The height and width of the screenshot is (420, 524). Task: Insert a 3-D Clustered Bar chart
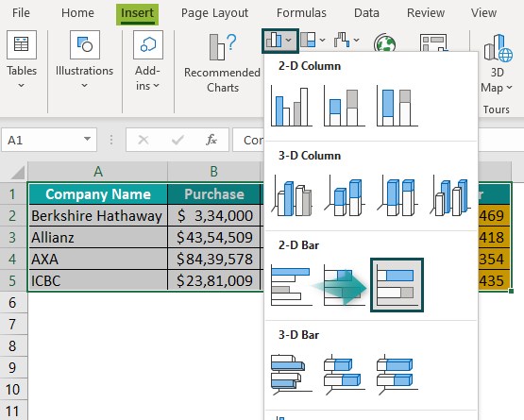[x=292, y=375]
